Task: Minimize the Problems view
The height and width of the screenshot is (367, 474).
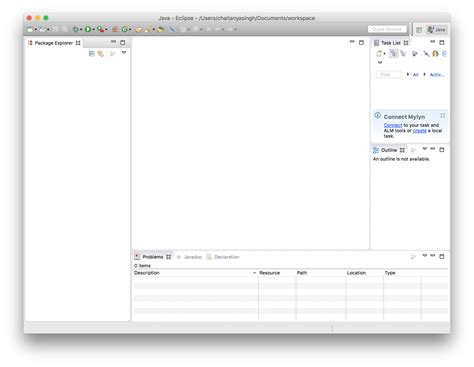Action: tap(432, 256)
